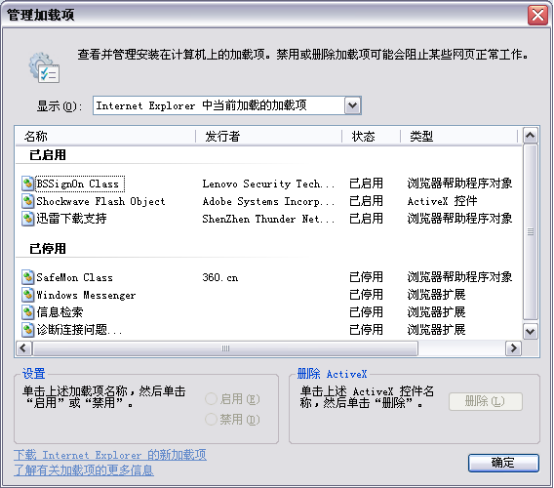
Task: Click the Shockwave Flash Object add-on icon
Action: click(28, 201)
